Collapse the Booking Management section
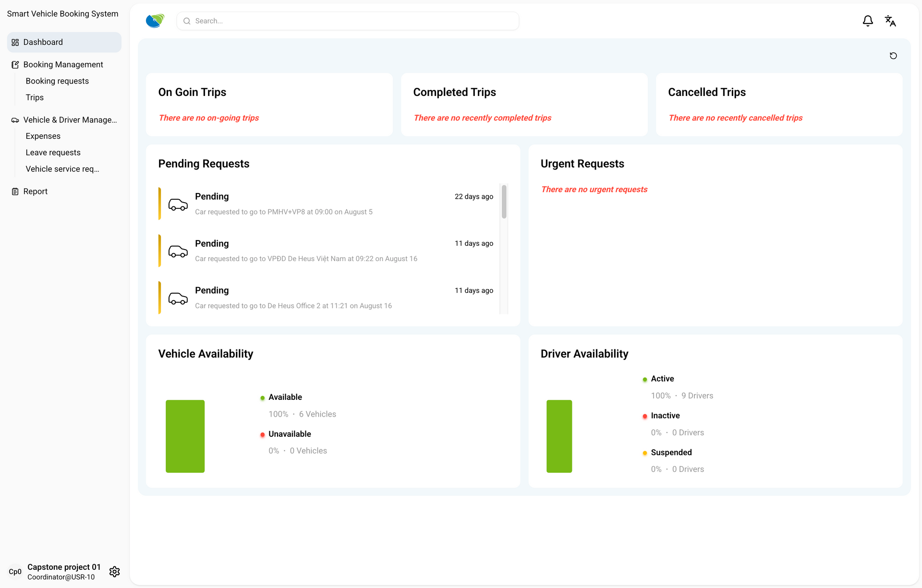The height and width of the screenshot is (588, 922). (63, 65)
